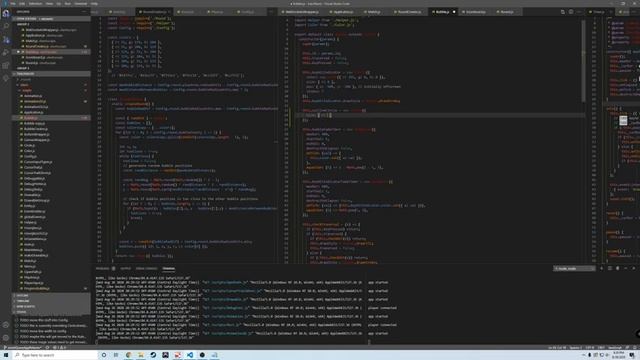The height and width of the screenshot is (360, 640).
Task: Open Steam from the taskbar
Action: pyautogui.click(x=153, y=355)
